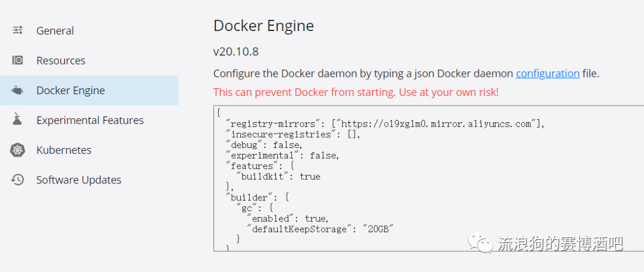Click the Kubernetes helm wheel icon
The height and width of the screenshot is (272, 644).
(18, 150)
